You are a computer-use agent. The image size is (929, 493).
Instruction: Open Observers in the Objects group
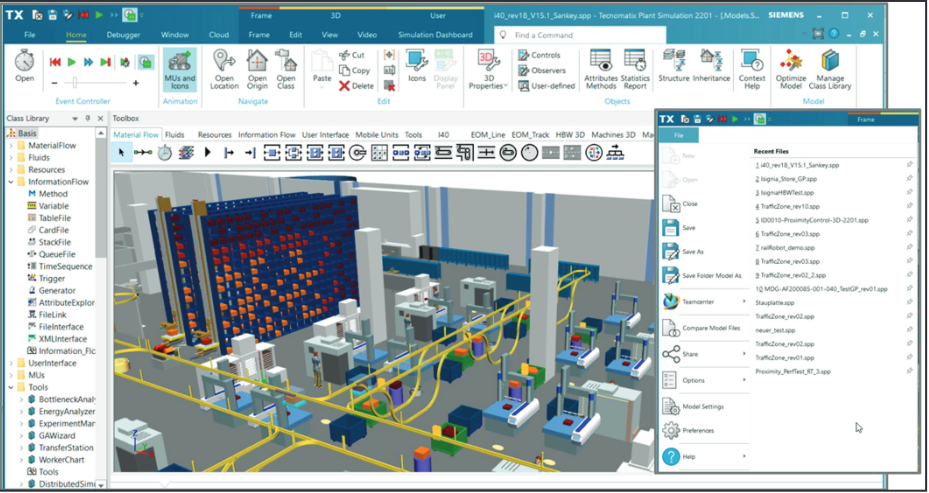[x=542, y=71]
